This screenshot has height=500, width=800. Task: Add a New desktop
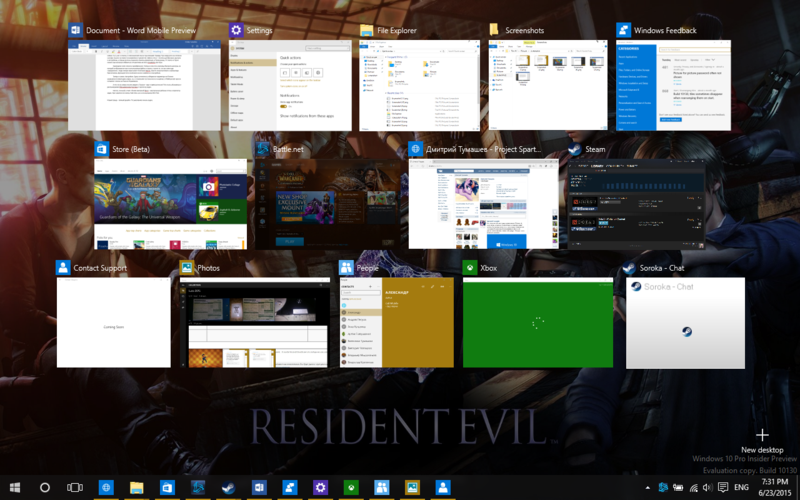pos(762,441)
